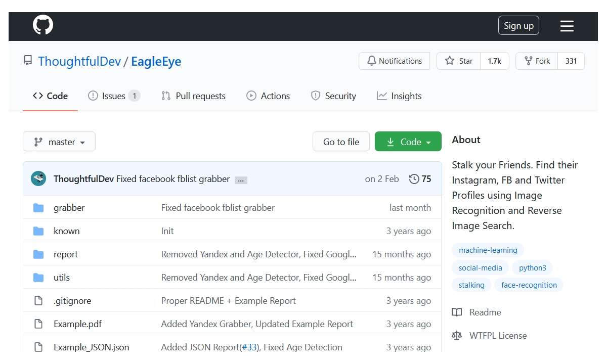The width and height of the screenshot is (607, 364).
Task: Select the machine-learning topic tag
Action: [x=488, y=250]
